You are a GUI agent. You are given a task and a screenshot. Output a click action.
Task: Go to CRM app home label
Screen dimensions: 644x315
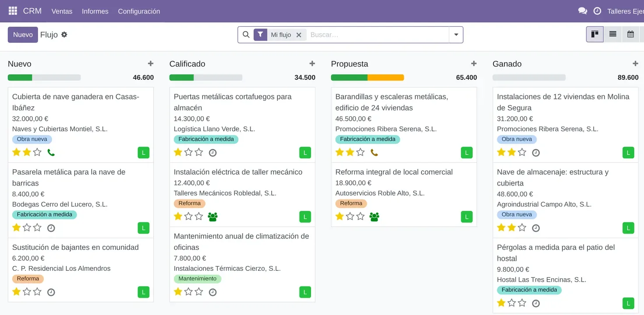point(32,11)
